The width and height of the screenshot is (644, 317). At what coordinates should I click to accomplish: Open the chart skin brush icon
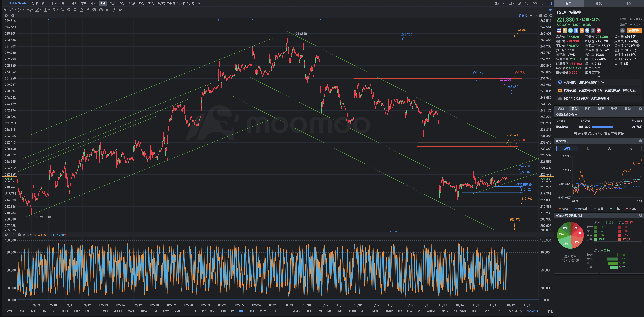[x=520, y=3]
